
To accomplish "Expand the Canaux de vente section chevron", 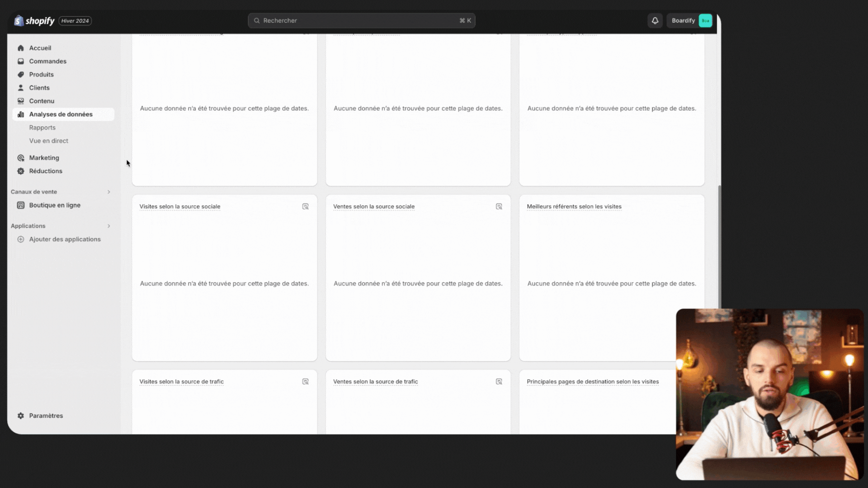I will [108, 192].
